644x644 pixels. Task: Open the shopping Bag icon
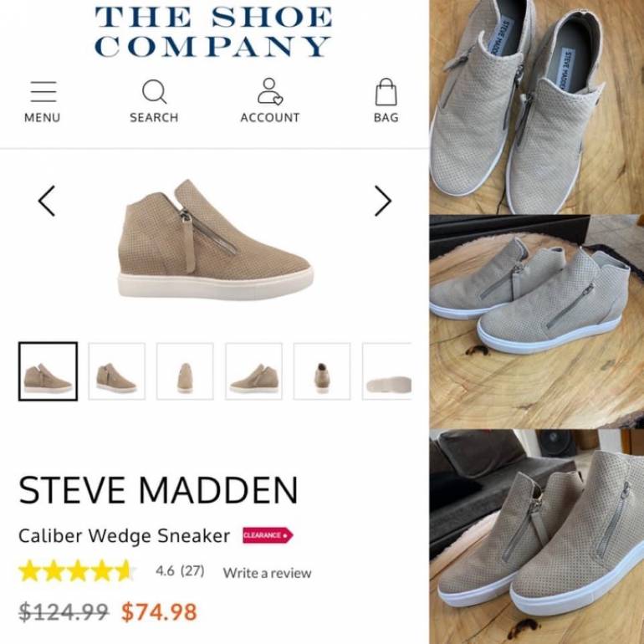[x=386, y=92]
